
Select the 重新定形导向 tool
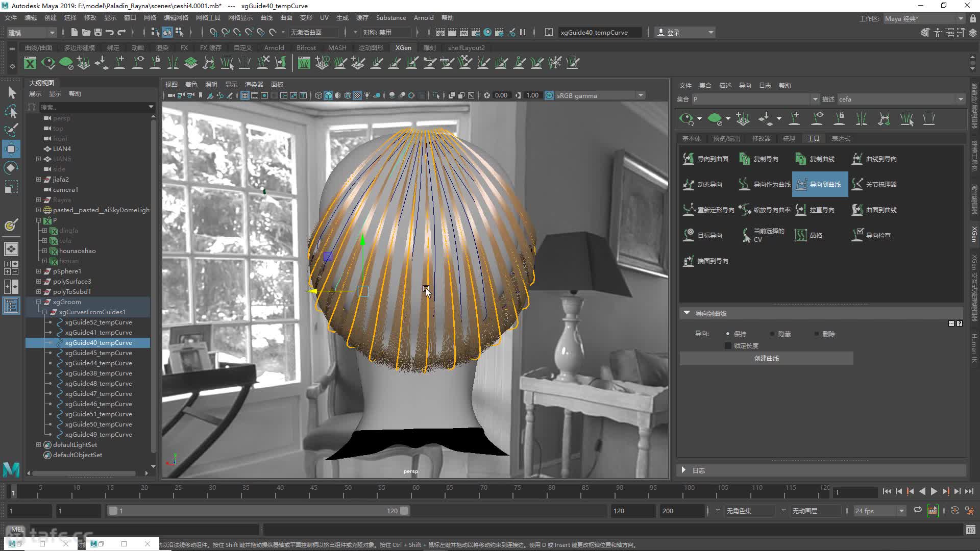pos(708,210)
